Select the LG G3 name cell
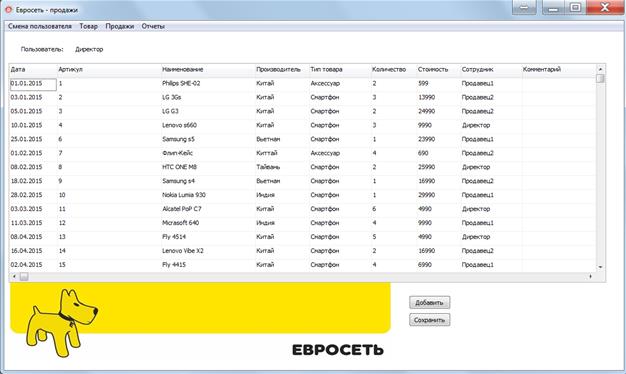The image size is (626, 374). [x=208, y=111]
